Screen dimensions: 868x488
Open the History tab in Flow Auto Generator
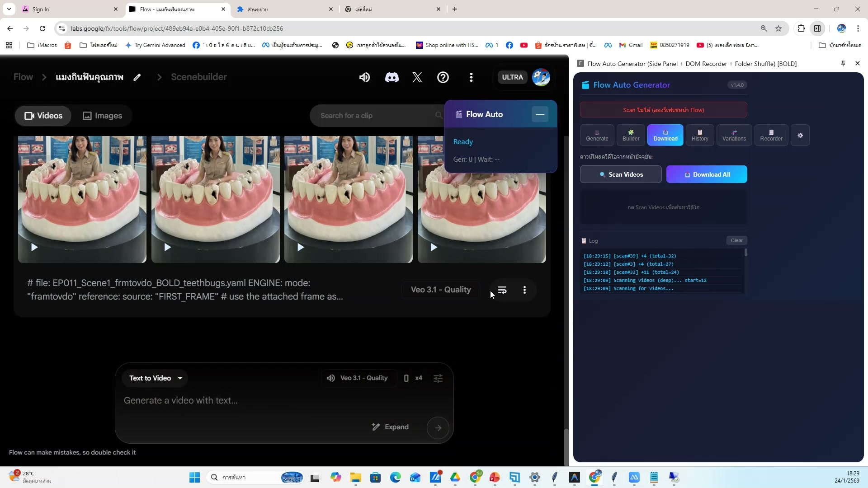click(x=699, y=135)
